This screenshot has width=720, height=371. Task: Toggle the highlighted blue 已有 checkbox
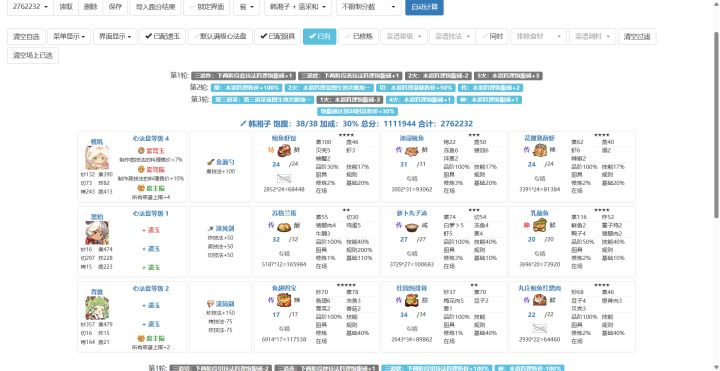320,36
